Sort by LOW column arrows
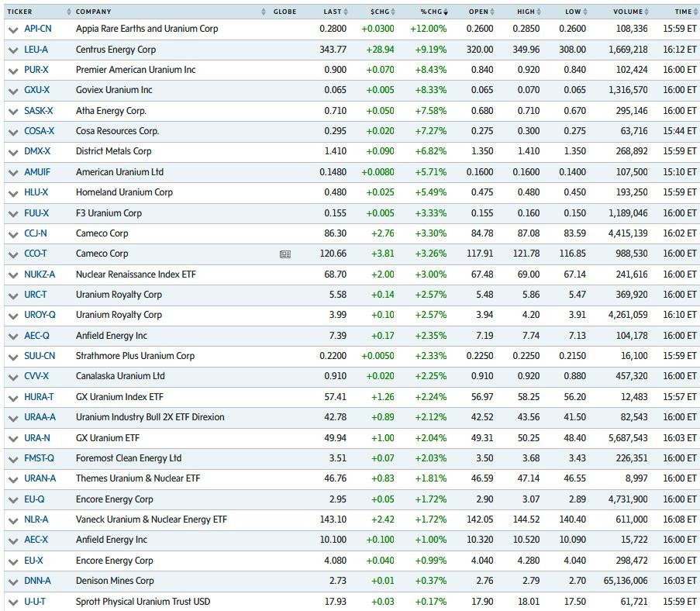Image resolution: width=700 pixels, height=611 pixels. click(x=585, y=12)
